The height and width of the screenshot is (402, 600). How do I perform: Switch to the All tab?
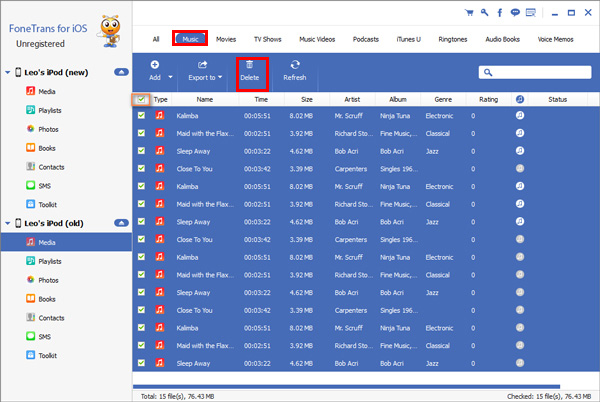156,39
